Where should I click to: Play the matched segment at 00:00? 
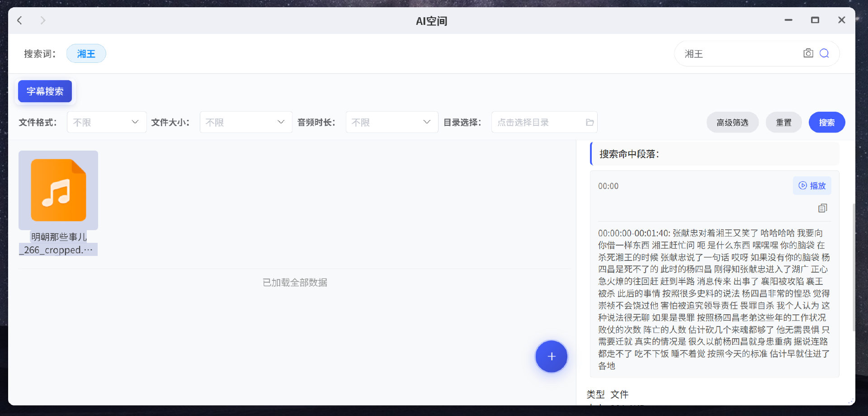812,185
